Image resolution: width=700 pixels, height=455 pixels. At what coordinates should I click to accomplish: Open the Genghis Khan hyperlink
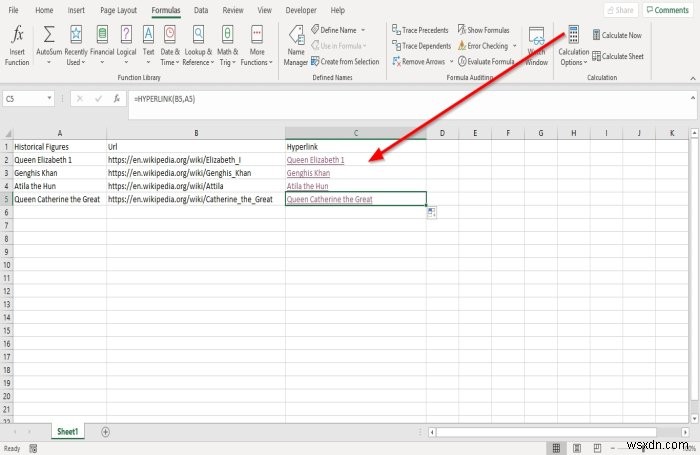coord(308,173)
